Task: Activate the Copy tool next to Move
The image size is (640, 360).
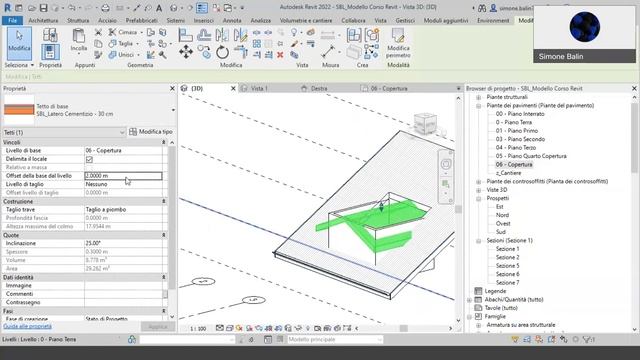Action: (204, 52)
